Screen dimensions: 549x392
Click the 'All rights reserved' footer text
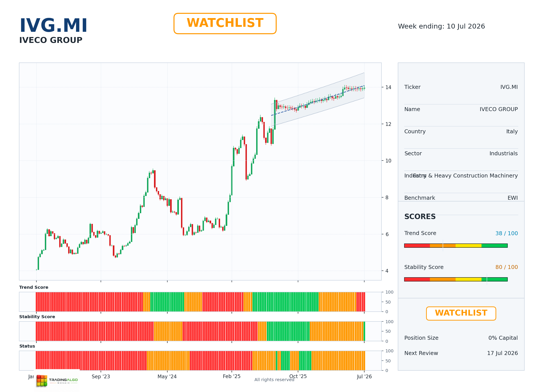pyautogui.click(x=274, y=380)
